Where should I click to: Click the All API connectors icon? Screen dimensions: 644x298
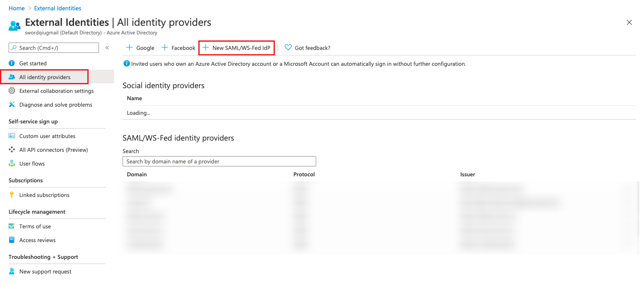12,150
